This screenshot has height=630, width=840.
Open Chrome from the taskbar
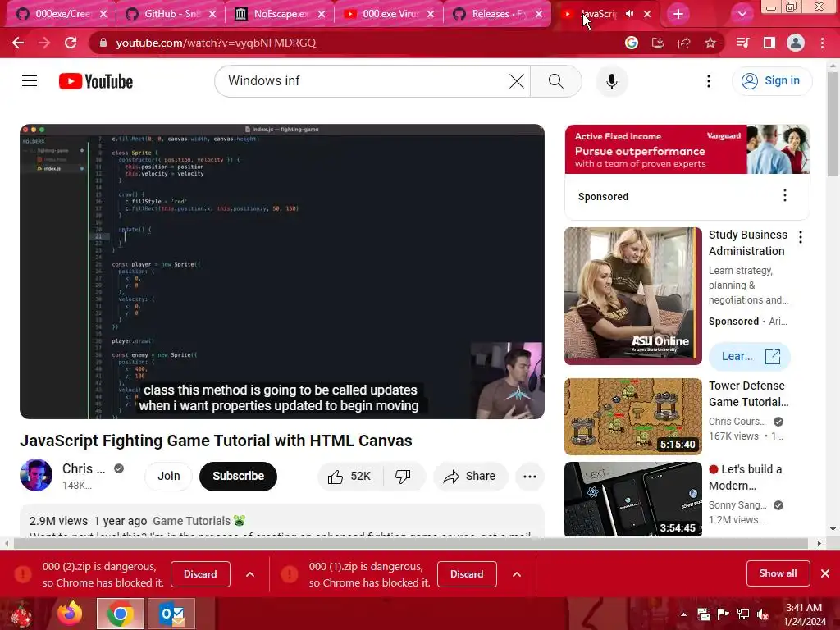[x=120, y=614]
